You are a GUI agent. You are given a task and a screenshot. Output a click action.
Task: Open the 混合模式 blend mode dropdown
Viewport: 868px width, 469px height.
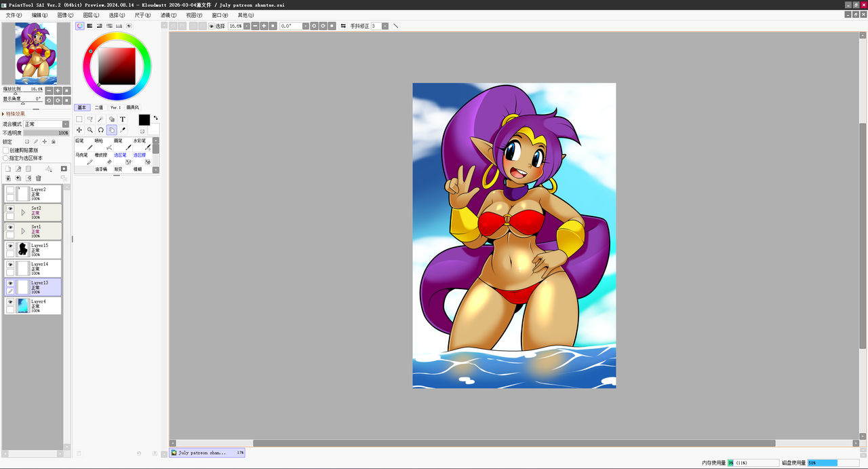(46, 124)
